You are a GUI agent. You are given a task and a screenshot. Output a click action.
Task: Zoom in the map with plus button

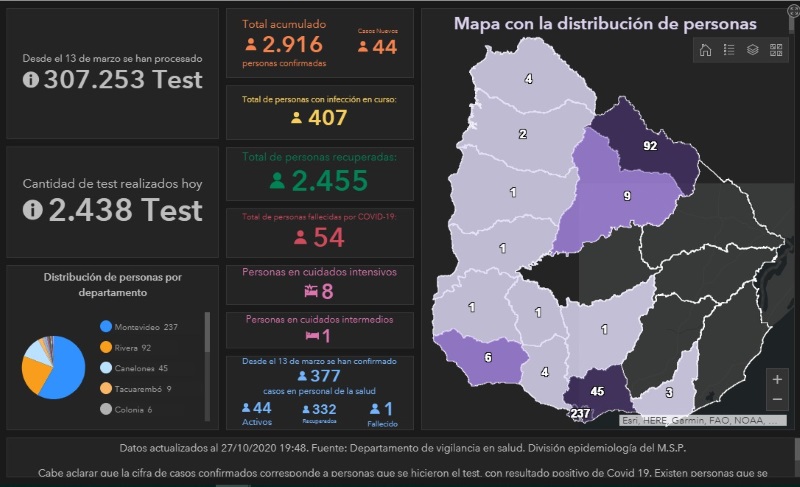pyautogui.click(x=777, y=380)
